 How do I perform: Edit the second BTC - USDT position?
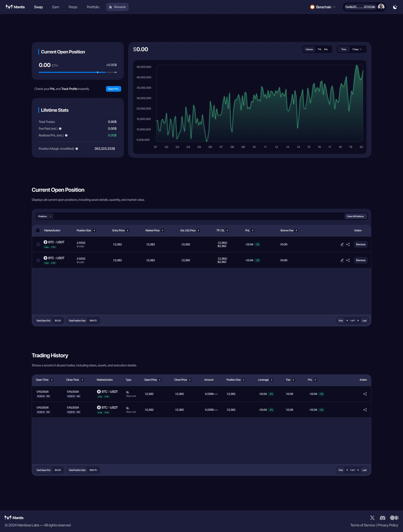coord(342,260)
